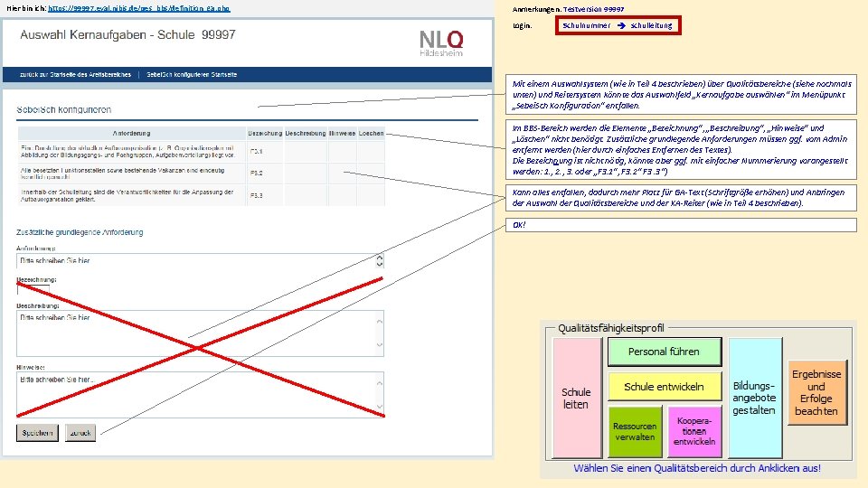Screen dimensions: 868x488
Task: Click the 'F3.2' table cell
Action: (x=265, y=174)
